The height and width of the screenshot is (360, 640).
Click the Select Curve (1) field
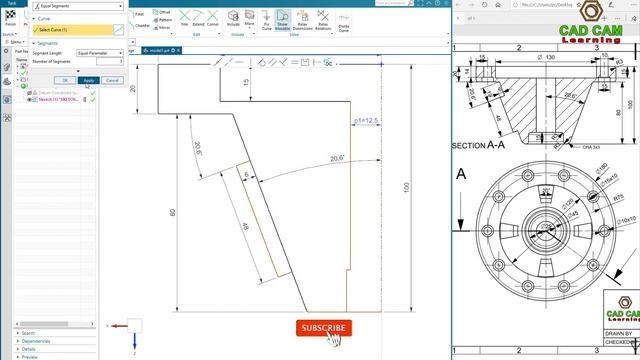(x=72, y=30)
